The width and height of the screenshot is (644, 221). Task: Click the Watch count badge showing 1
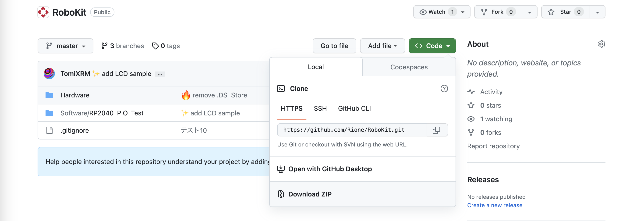pyautogui.click(x=452, y=12)
